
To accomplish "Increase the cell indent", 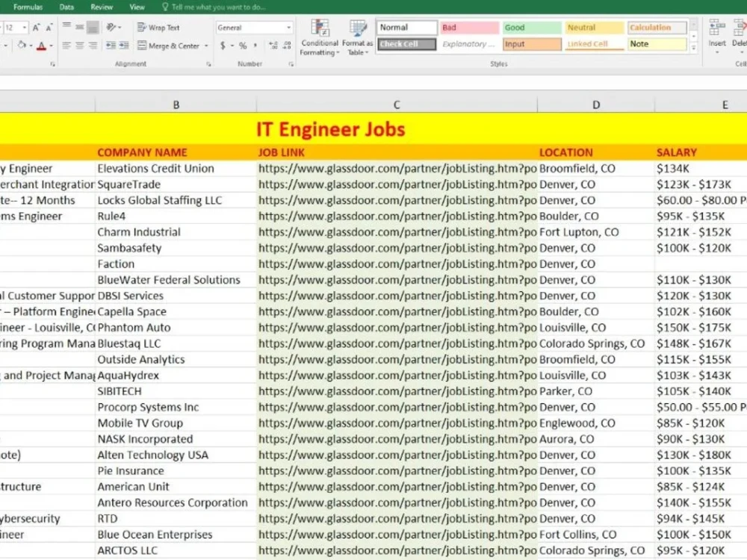I will click(x=124, y=46).
